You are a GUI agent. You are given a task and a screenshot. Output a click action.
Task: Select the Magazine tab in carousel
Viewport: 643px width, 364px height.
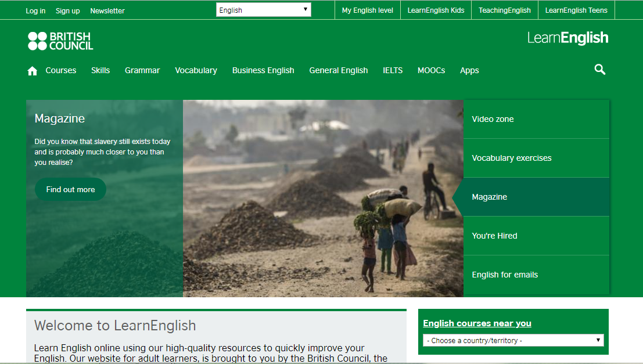pyautogui.click(x=536, y=197)
